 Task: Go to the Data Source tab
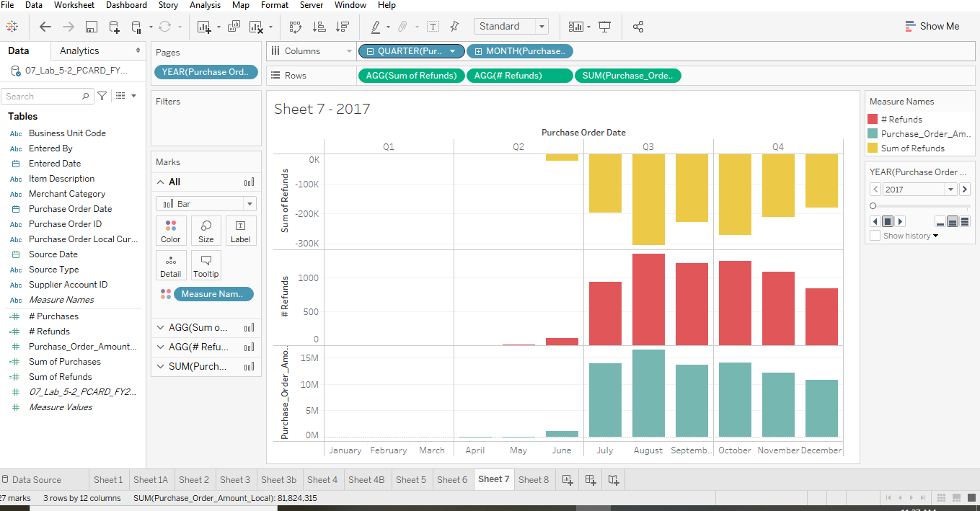[37, 479]
